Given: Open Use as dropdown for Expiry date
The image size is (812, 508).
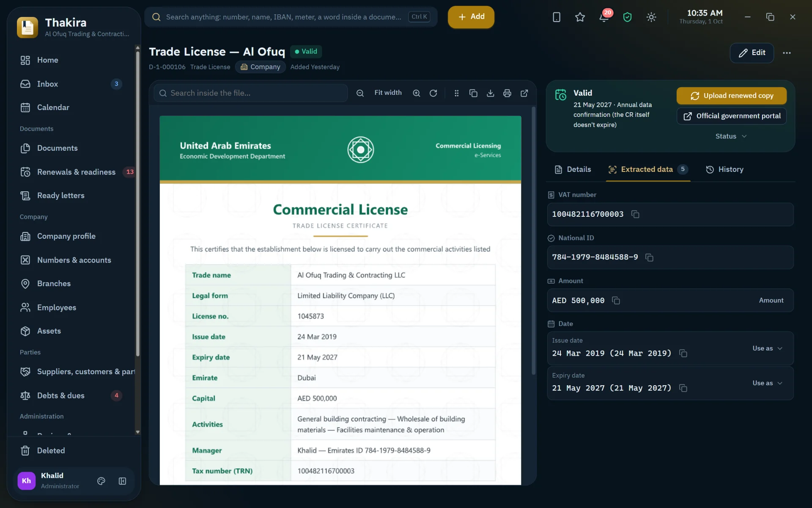Looking at the screenshot, I should 767,383.
